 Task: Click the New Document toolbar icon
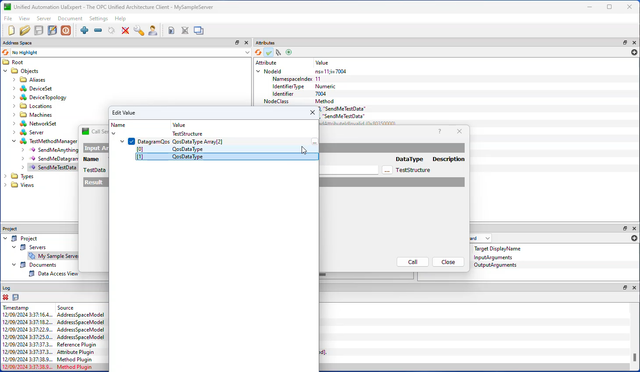click(x=11, y=30)
